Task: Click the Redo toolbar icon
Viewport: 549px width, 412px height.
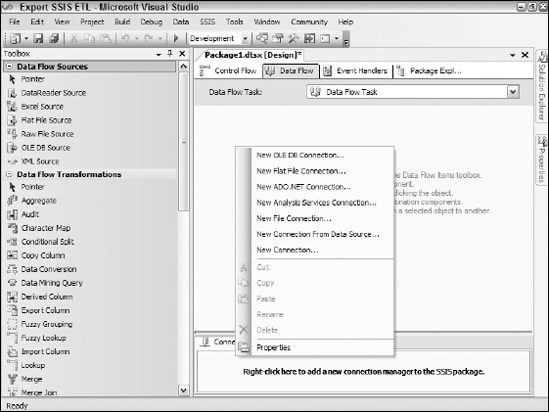Action: click(x=148, y=38)
